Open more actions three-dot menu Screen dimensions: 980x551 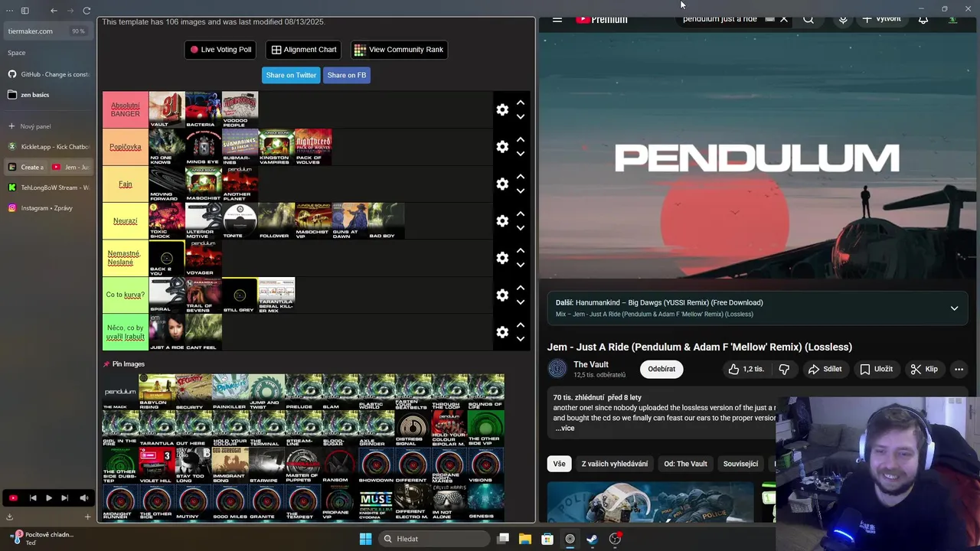click(959, 369)
